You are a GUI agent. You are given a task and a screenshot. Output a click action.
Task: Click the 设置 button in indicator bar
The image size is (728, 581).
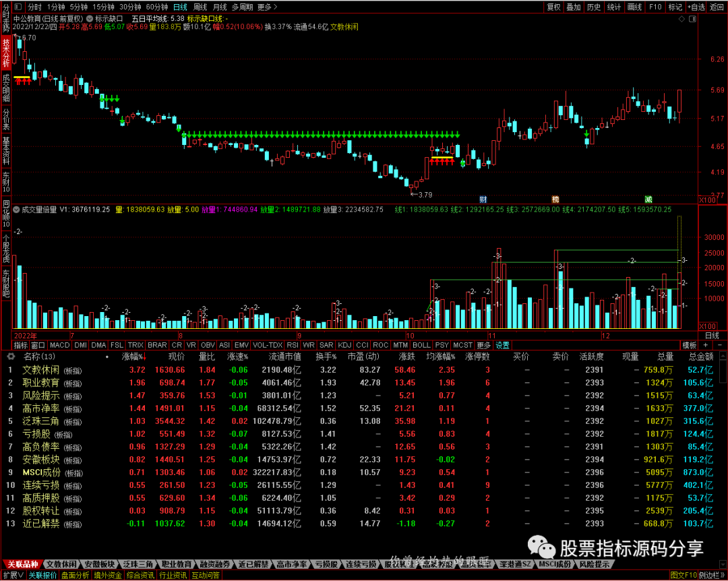click(502, 345)
